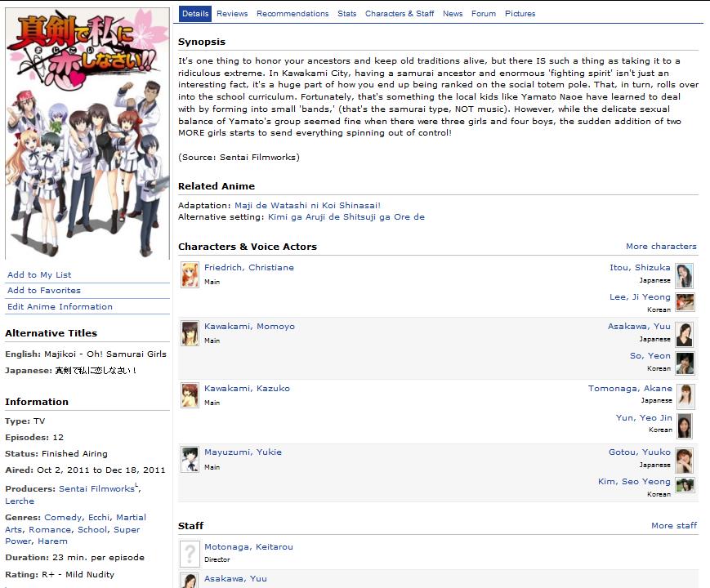The height and width of the screenshot is (588, 710).
Task: Select 'Duration: 23 min. per episode' line
Action: [x=74, y=558]
